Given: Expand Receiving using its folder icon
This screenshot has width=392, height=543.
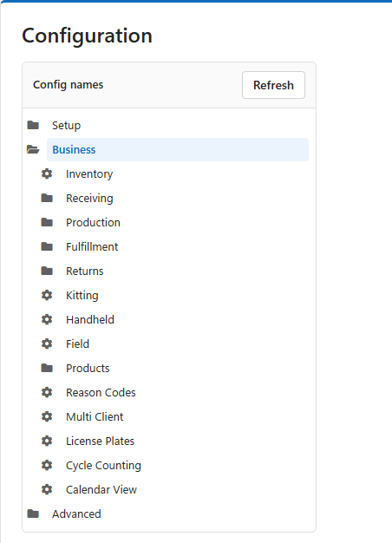Looking at the screenshot, I should point(47,198).
